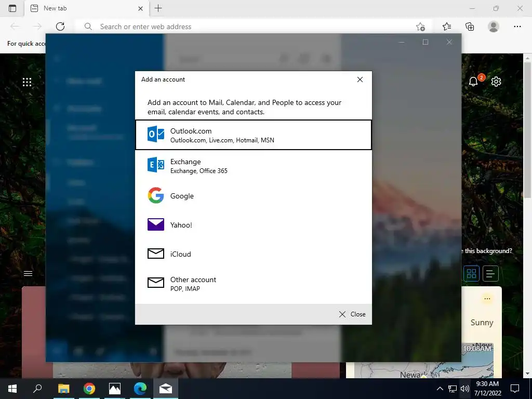Click the Exchange logo icon

tap(156, 165)
